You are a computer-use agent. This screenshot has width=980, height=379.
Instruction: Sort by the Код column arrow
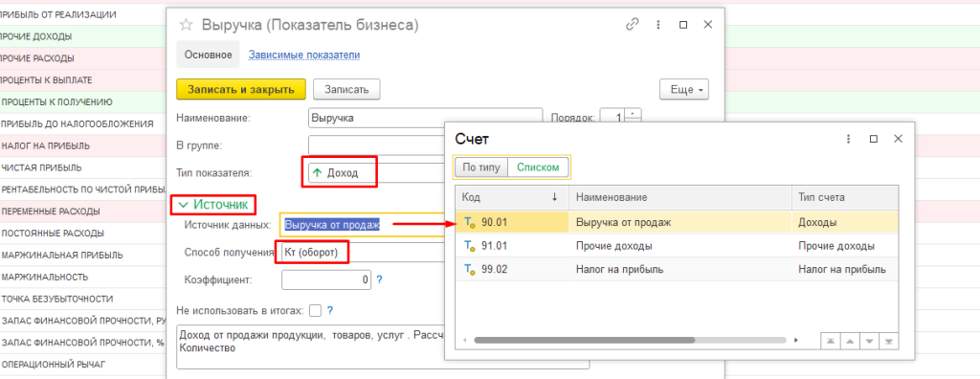[554, 197]
